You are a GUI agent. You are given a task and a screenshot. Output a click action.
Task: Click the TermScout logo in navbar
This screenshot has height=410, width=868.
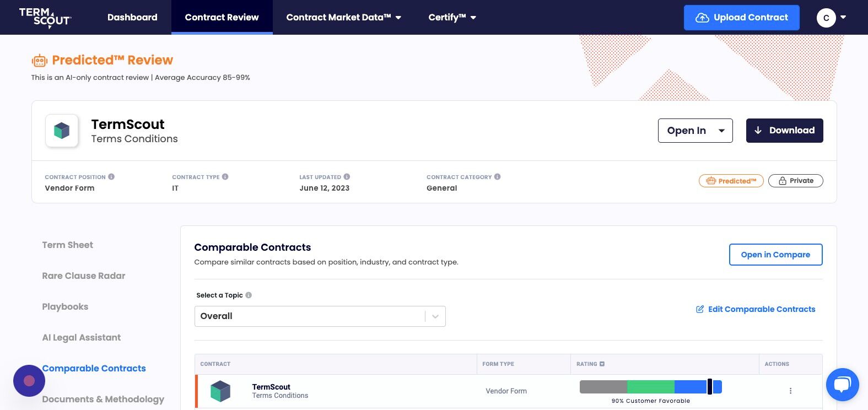coord(45,18)
